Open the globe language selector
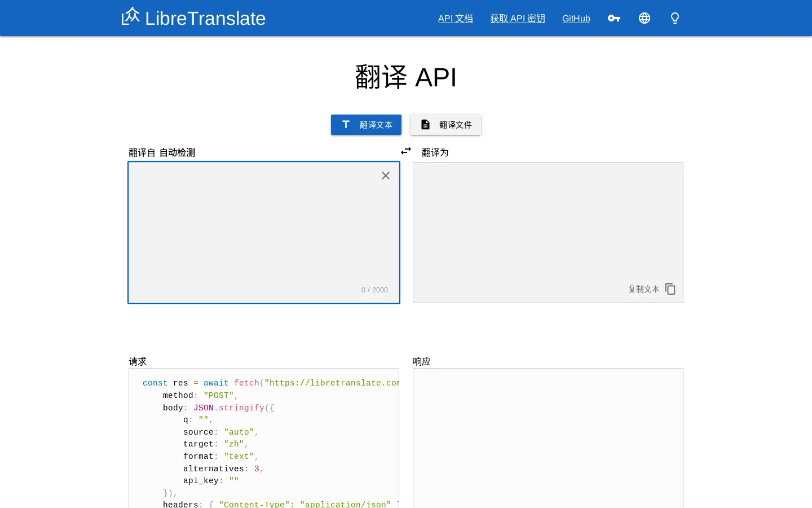 [x=645, y=18]
